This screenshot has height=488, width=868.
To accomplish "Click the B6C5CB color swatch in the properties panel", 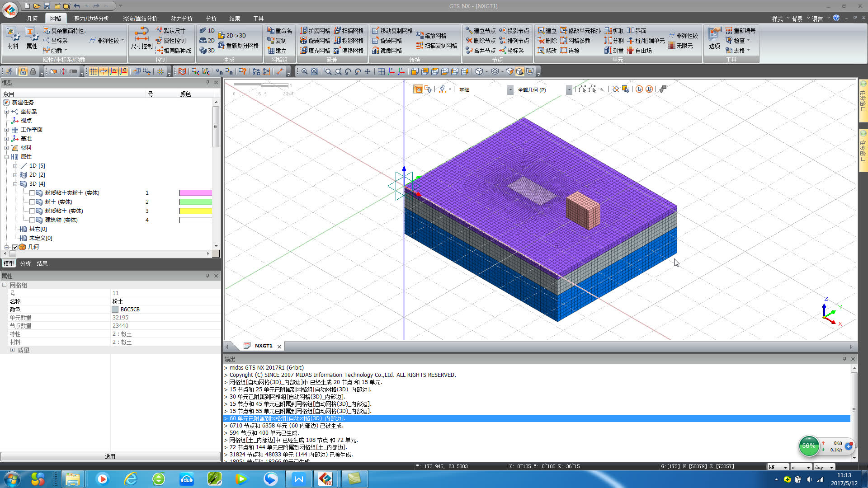I will click(x=115, y=310).
